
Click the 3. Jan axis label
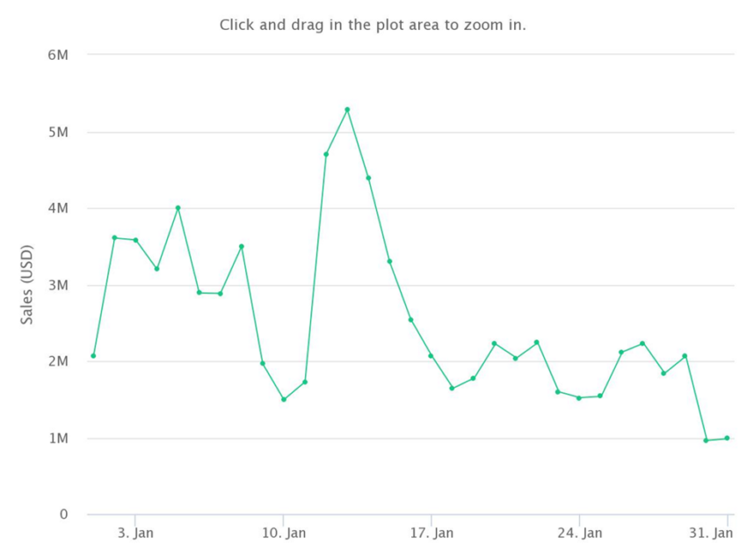135,533
